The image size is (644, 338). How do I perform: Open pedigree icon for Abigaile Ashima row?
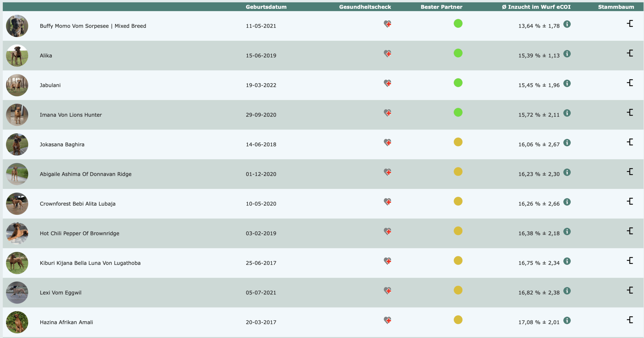630,172
